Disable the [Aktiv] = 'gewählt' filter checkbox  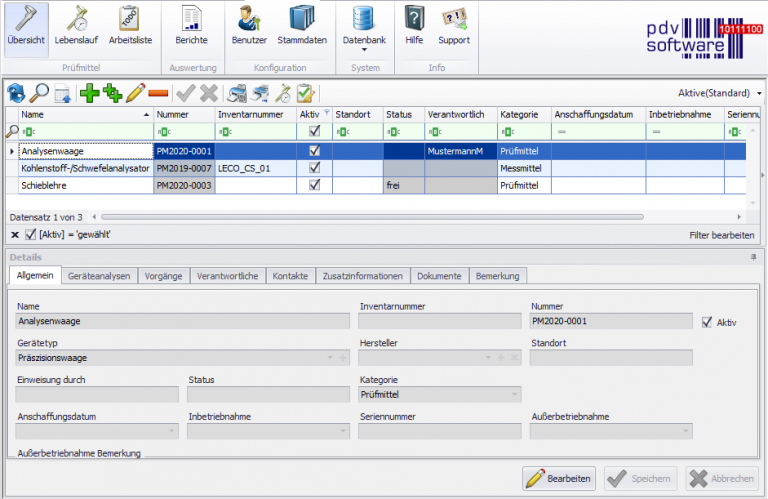pos(30,234)
